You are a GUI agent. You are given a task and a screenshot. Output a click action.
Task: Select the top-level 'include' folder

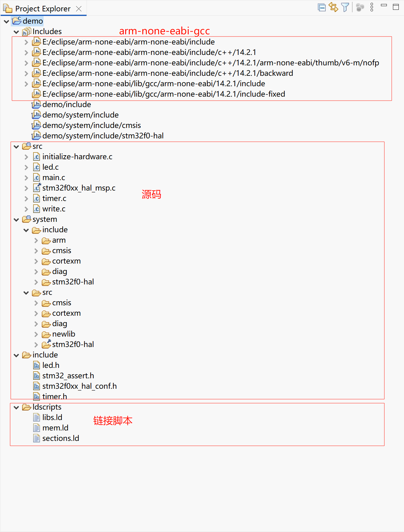tap(45, 355)
